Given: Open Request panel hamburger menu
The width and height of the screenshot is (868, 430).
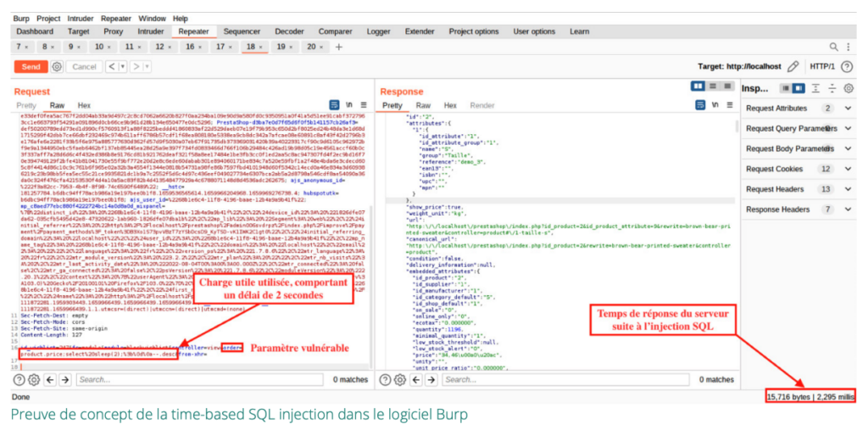Looking at the screenshot, I should (364, 104).
